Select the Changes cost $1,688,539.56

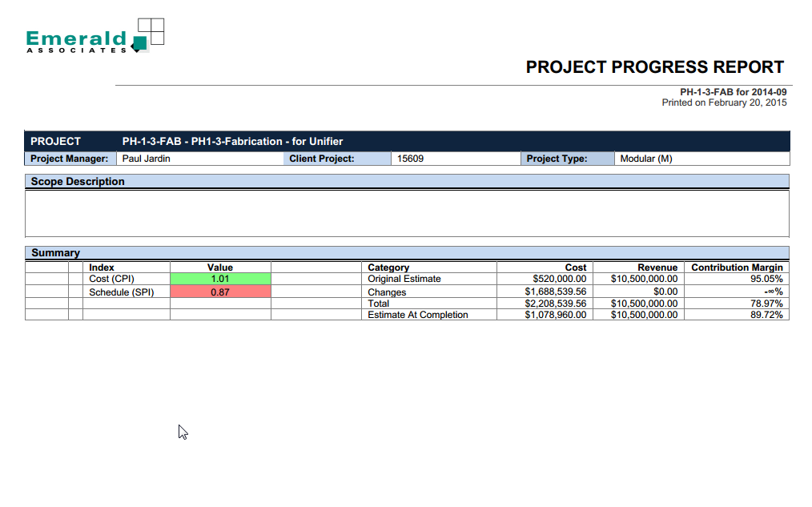556,292
